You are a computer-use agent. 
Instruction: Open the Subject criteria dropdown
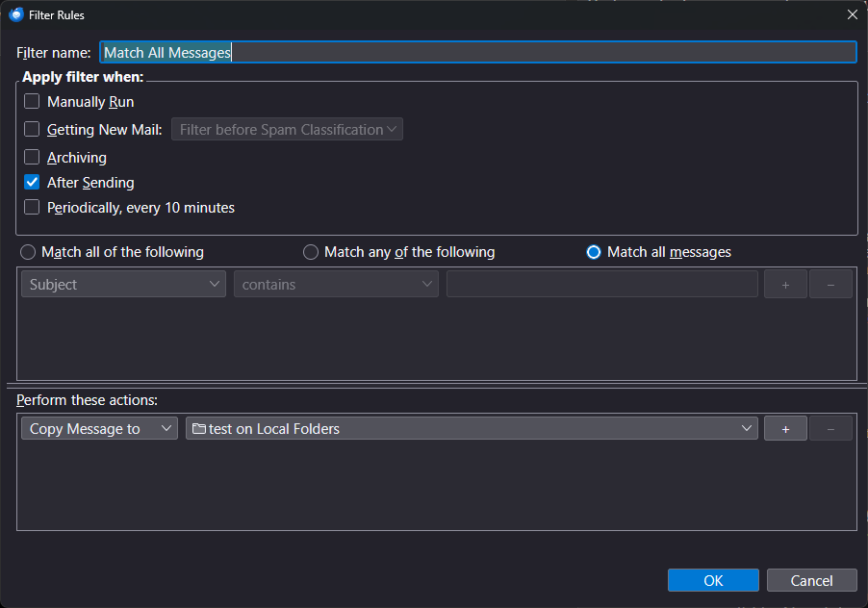point(123,285)
